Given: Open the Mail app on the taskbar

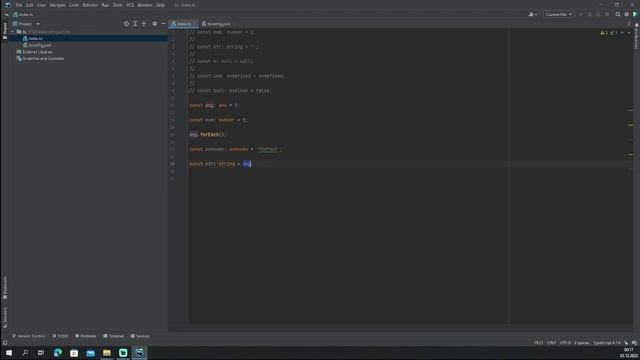Looking at the screenshot, I should click(x=90, y=353).
